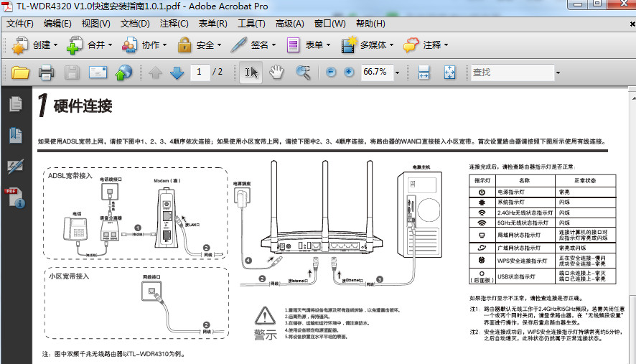
Task: Click the upload globe icon
Action: point(123,73)
